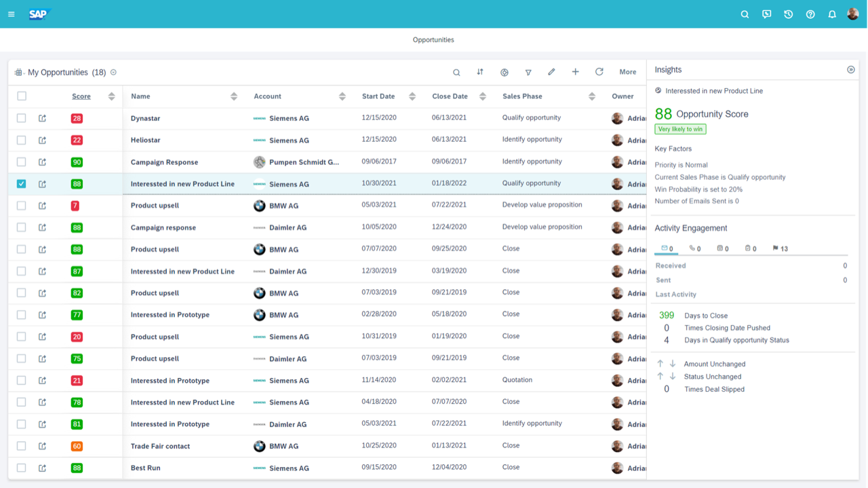The width and height of the screenshot is (868, 488).
Task: Click the list view icon beside My Opportunities
Action: pos(19,73)
